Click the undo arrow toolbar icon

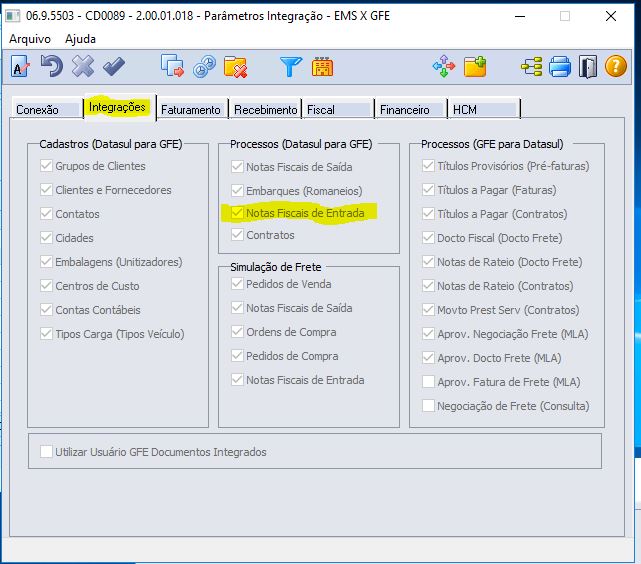51,67
